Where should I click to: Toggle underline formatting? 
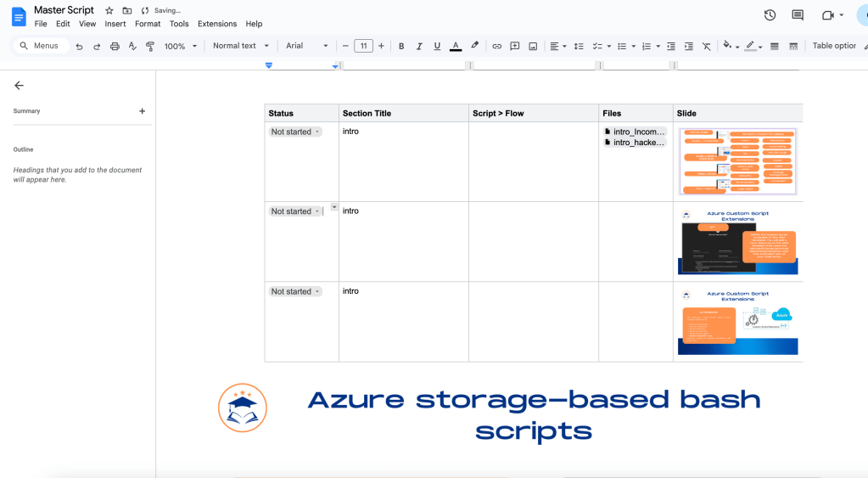point(437,47)
